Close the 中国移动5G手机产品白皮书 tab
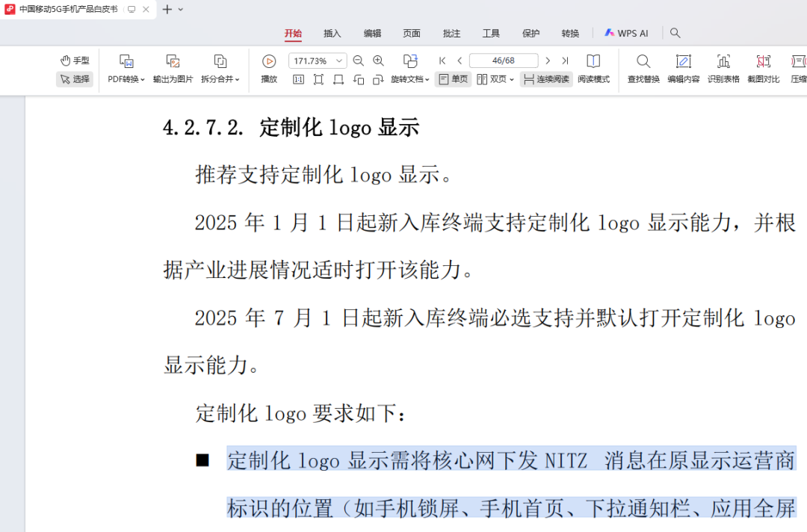Image resolution: width=807 pixels, height=532 pixels. [146, 9]
